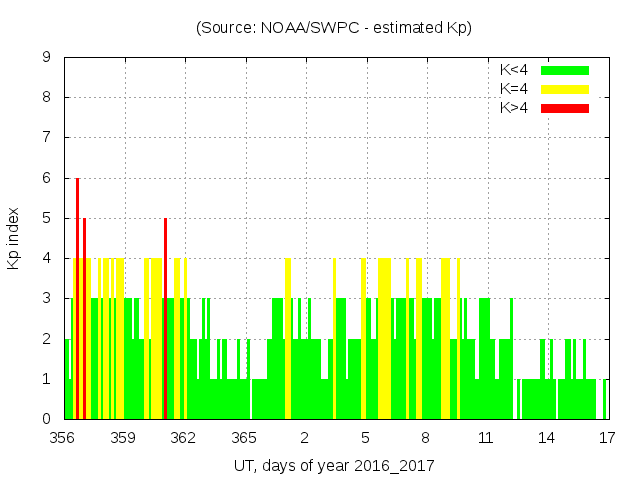
Task: Click the "Kp index" vertical axis label
Action: (x=14, y=238)
